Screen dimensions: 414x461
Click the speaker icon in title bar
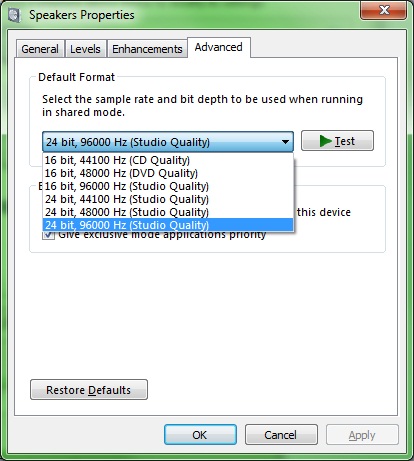14,15
